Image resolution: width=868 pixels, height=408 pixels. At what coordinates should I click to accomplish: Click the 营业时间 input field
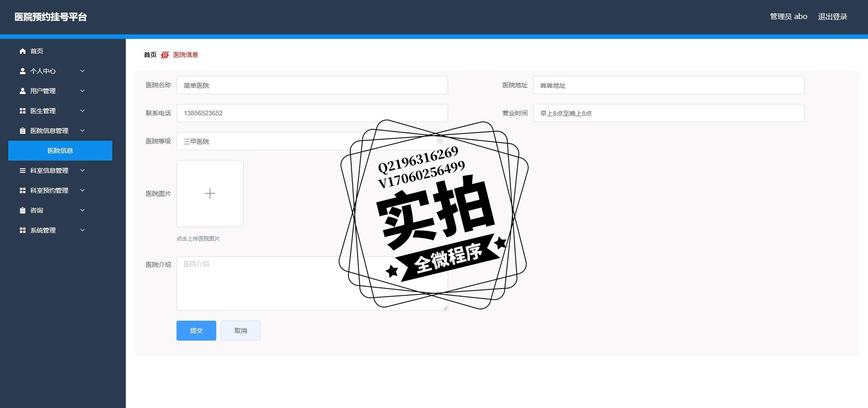(x=668, y=113)
